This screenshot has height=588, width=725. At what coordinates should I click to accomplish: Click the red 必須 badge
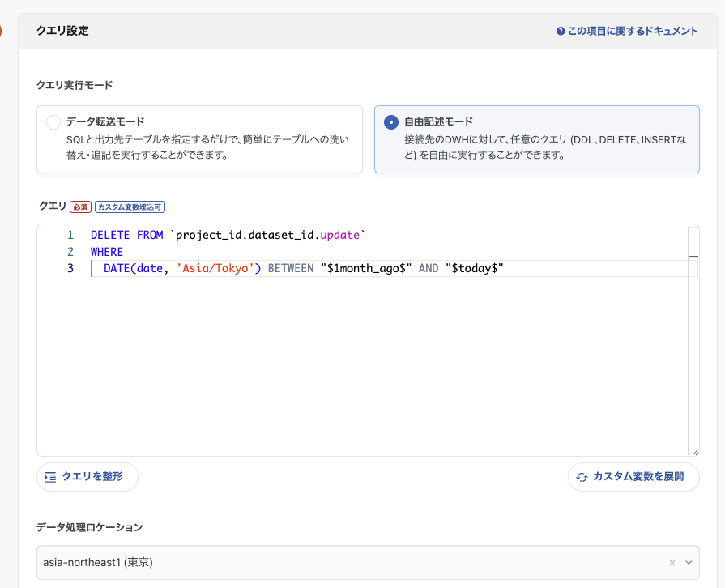pos(80,207)
